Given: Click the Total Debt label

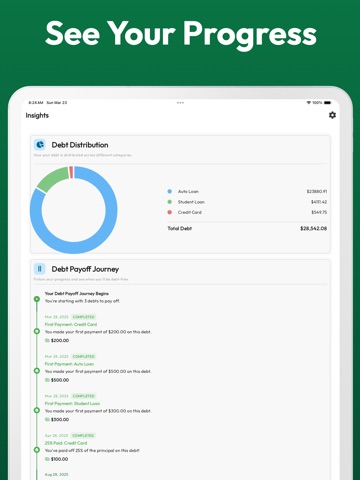Looking at the screenshot, I should 179,228.
